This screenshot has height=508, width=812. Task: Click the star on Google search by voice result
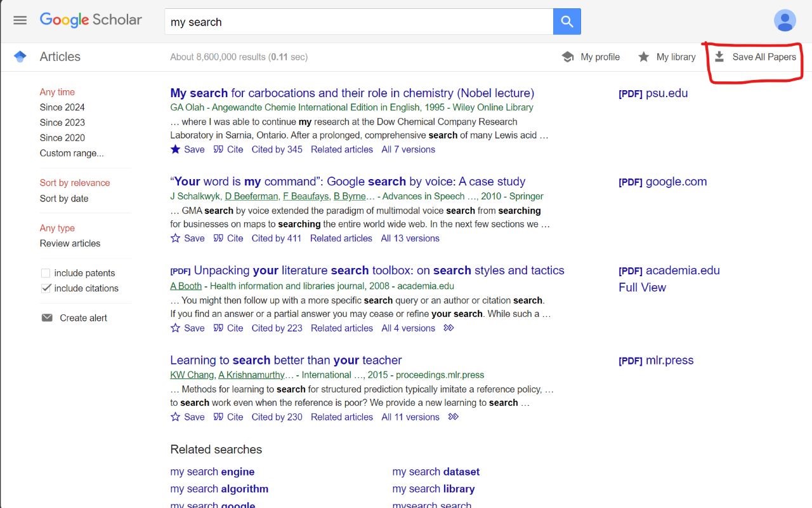point(176,238)
